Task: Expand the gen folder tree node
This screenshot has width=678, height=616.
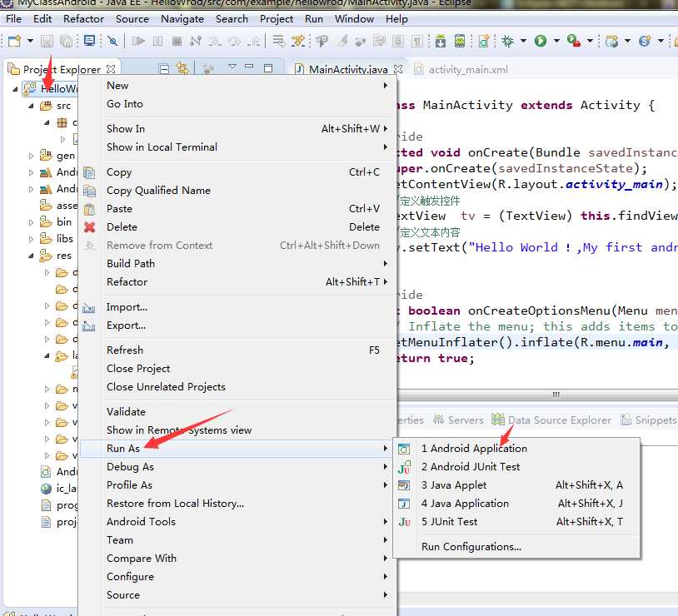Action: tap(32, 156)
